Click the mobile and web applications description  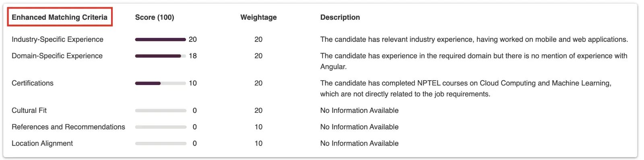click(x=474, y=39)
